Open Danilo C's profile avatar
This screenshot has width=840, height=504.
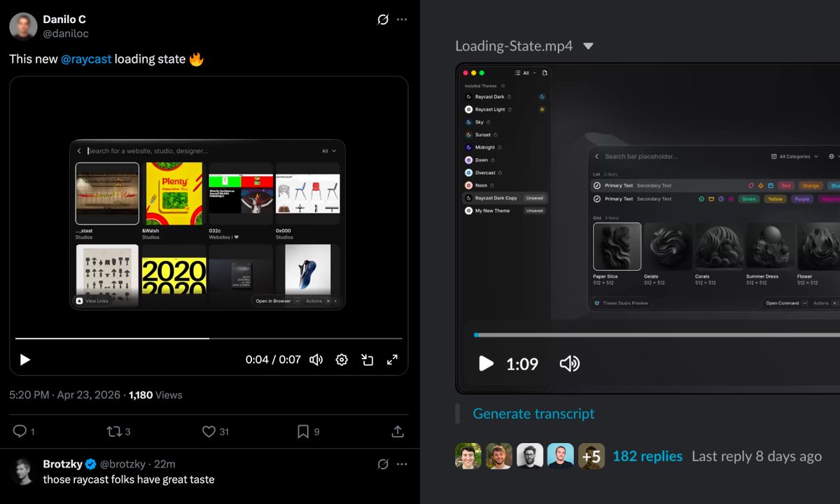pyautogui.click(x=23, y=26)
